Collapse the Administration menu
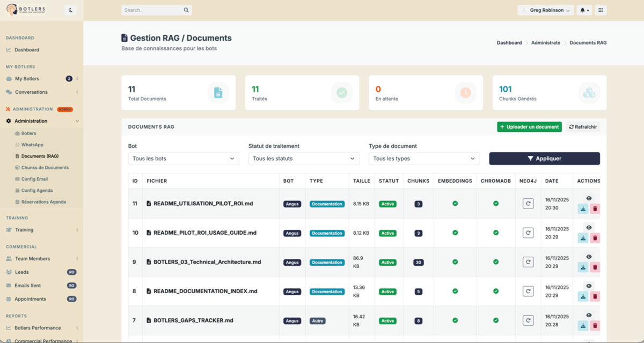Image resolution: width=644 pixels, height=343 pixels. click(31, 121)
